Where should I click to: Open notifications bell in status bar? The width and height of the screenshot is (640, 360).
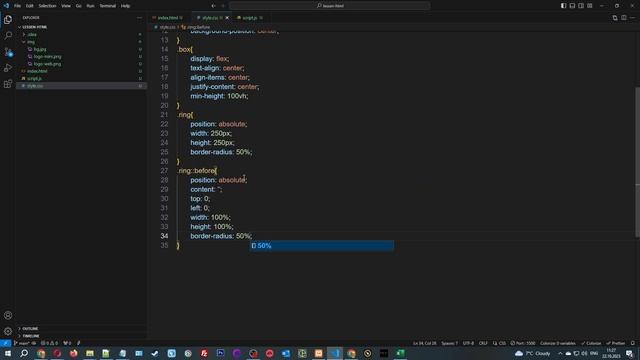(x=633, y=343)
